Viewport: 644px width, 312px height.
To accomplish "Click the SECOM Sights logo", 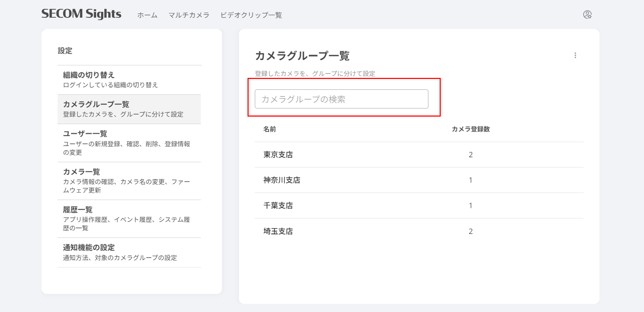I will [x=81, y=14].
